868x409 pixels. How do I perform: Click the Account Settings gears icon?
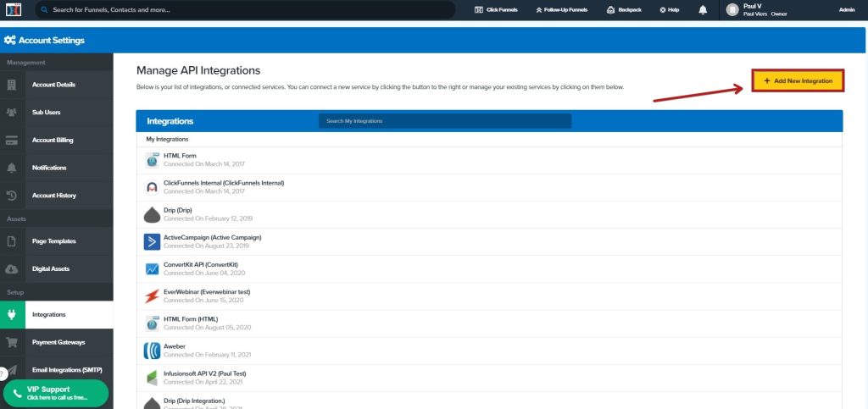click(x=9, y=41)
